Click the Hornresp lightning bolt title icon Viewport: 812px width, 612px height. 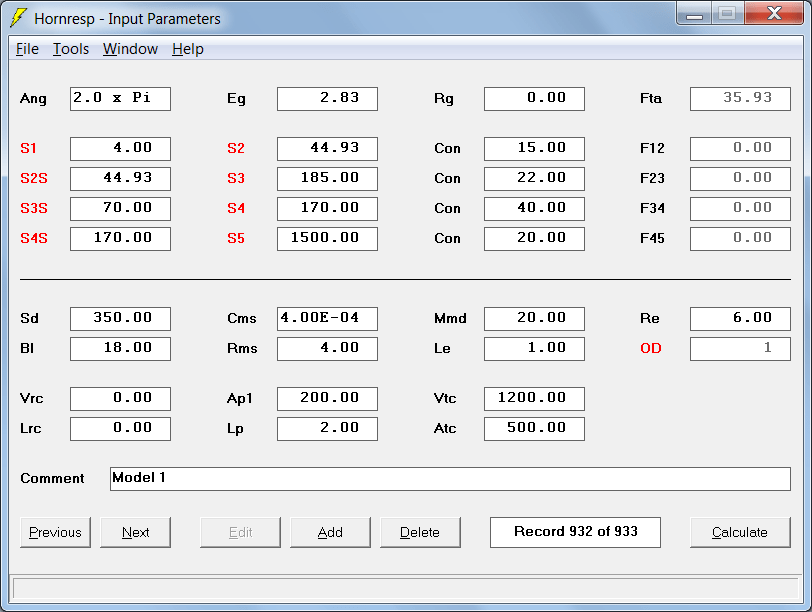click(18, 18)
